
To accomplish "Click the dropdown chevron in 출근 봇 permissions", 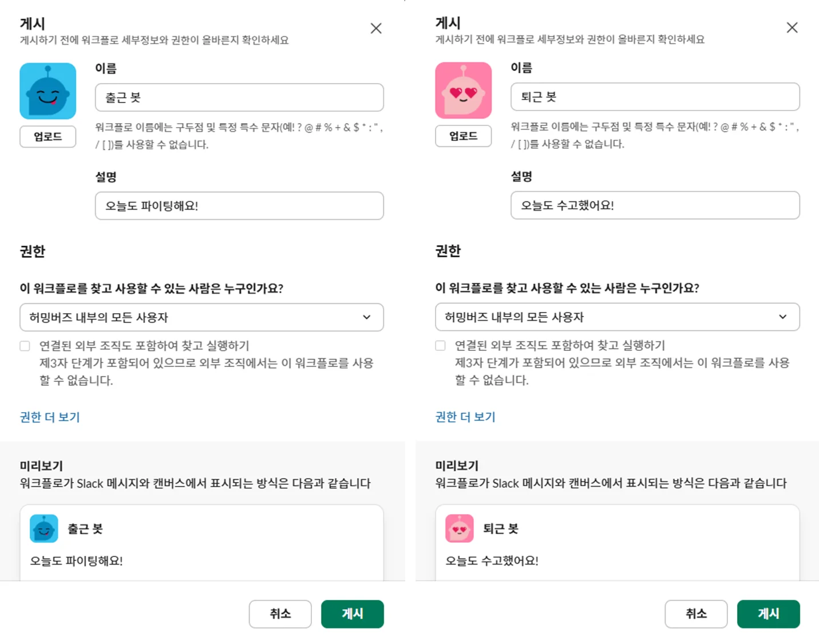I will coord(367,317).
